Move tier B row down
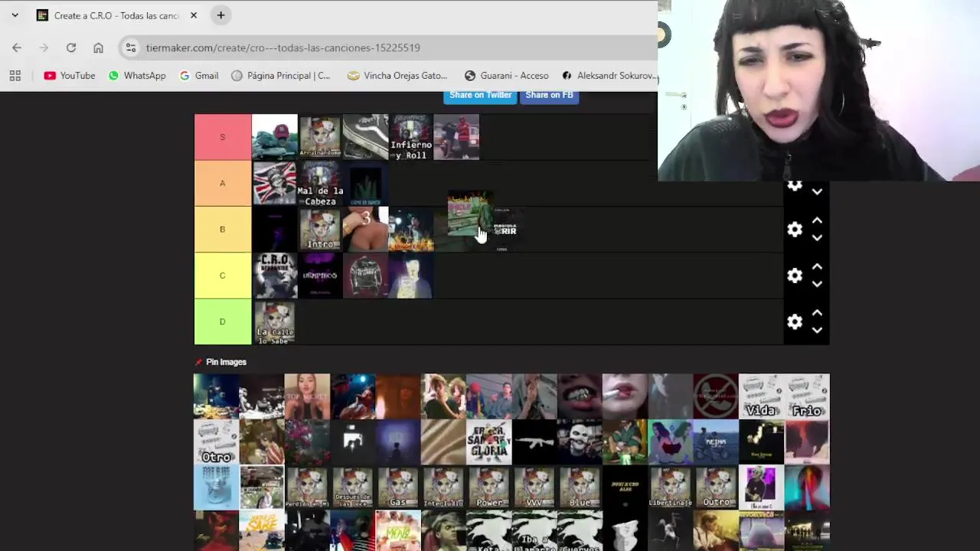 click(817, 238)
